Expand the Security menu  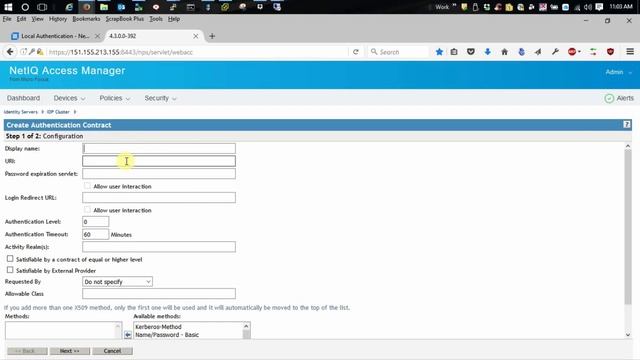[x=160, y=98]
